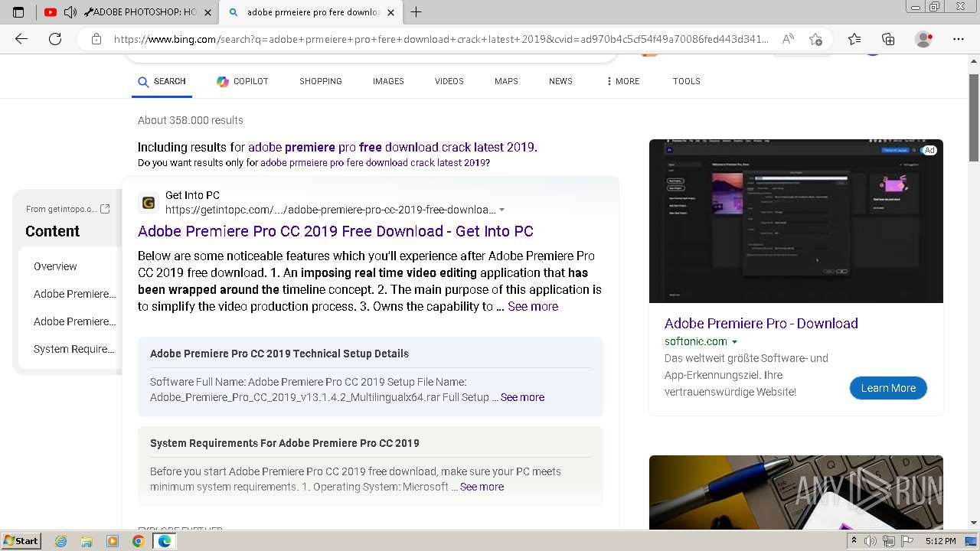Open the network tray icon
Screen dimensions: 980x551
(x=889, y=541)
